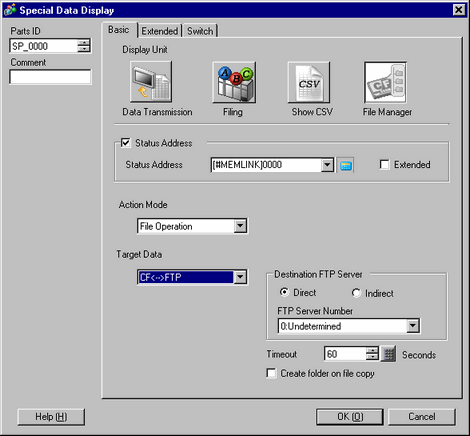470x436 pixels.
Task: Close the Special Data Display dialog
Action: (459, 10)
